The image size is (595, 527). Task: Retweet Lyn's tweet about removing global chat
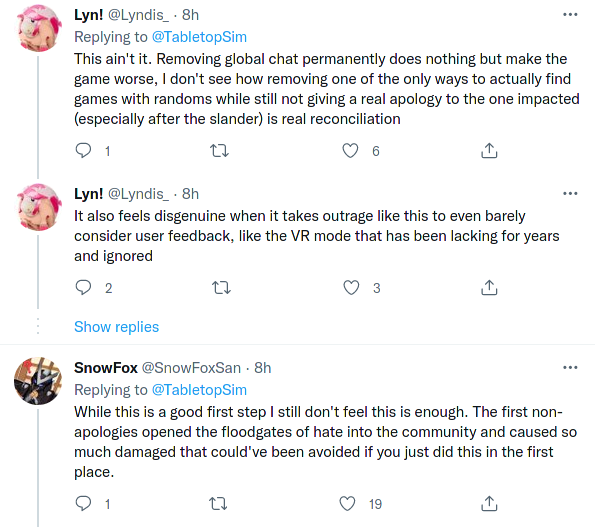(219, 151)
